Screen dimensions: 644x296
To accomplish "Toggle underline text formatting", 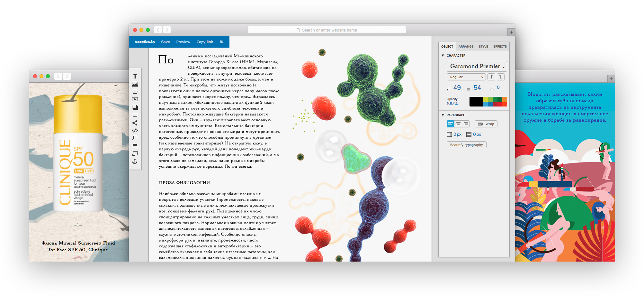I will tap(491, 77).
